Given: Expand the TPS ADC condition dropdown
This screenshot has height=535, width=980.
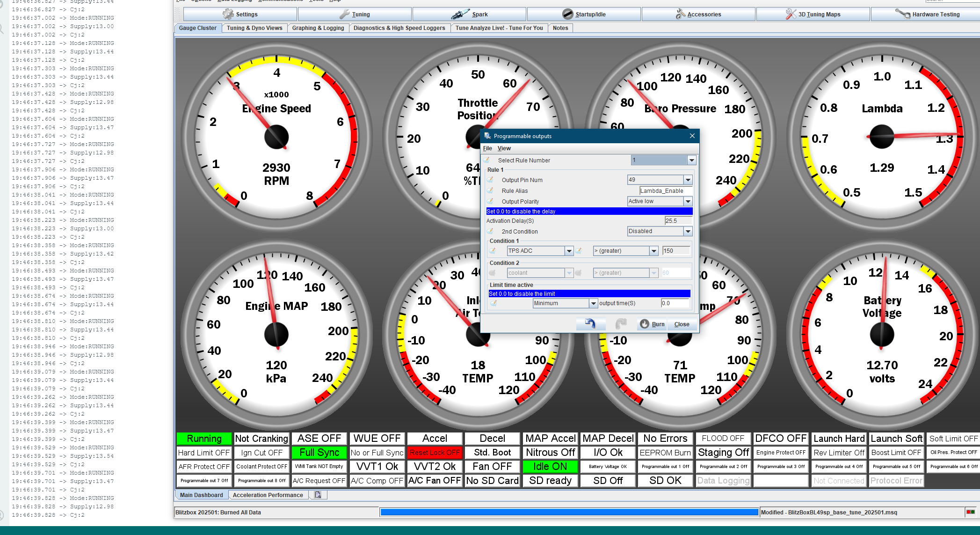Looking at the screenshot, I should tap(569, 251).
